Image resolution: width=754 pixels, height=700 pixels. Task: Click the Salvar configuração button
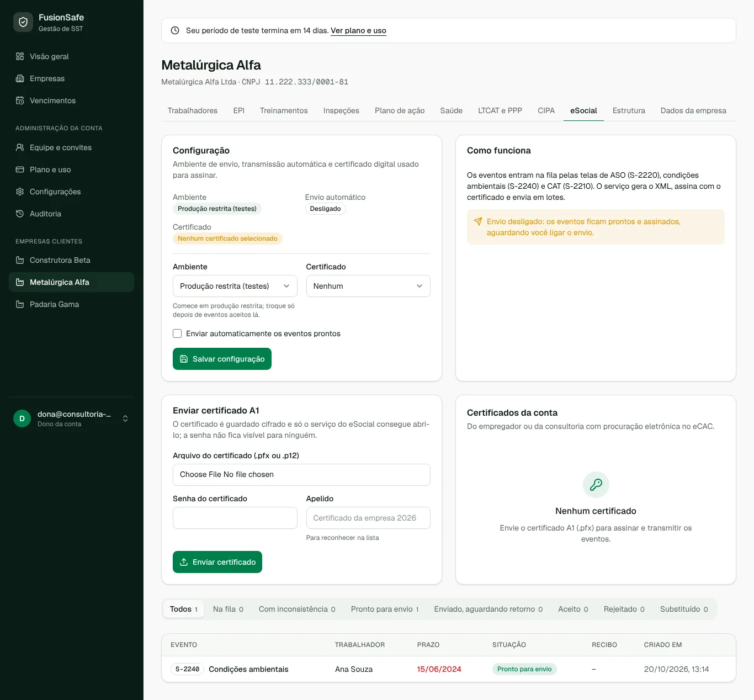222,359
